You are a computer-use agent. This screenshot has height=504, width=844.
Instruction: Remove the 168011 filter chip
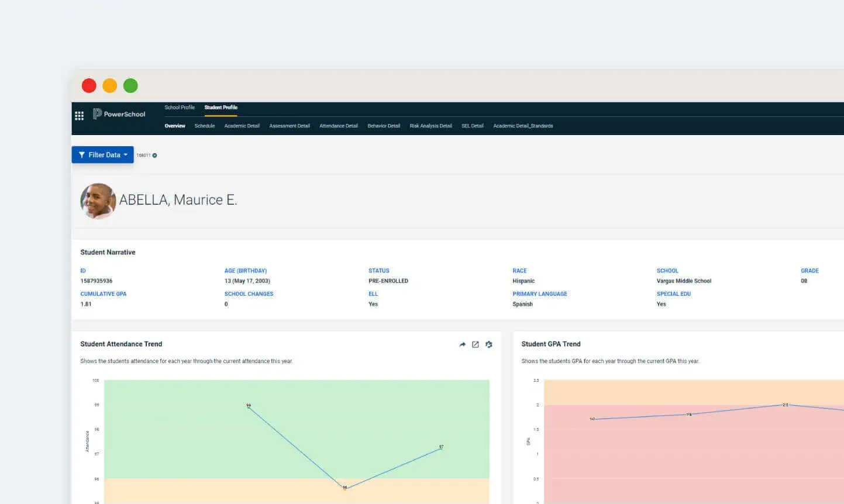153,155
